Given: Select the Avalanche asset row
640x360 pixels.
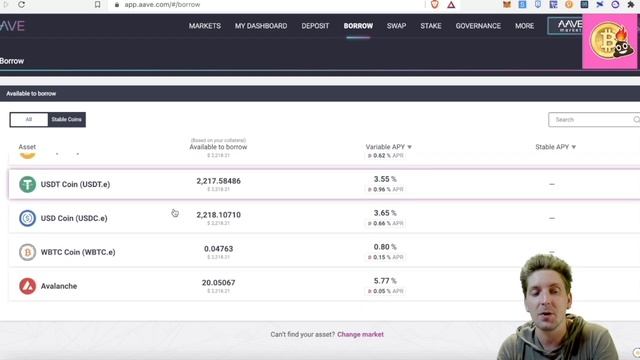Looking at the screenshot, I should point(324,286).
